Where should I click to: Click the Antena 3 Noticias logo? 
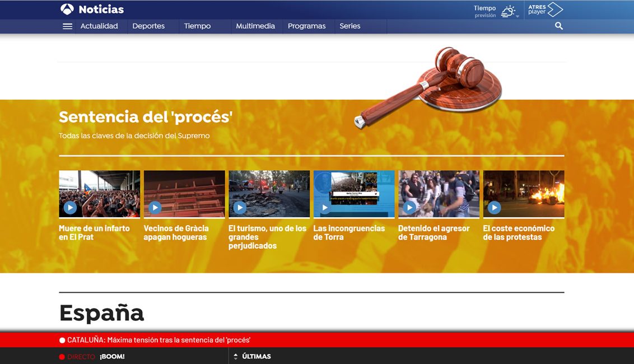click(x=92, y=9)
